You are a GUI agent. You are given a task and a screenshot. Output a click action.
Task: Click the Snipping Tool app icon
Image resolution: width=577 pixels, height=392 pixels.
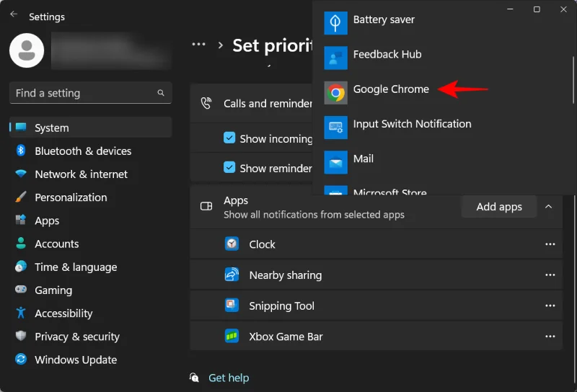tap(232, 306)
